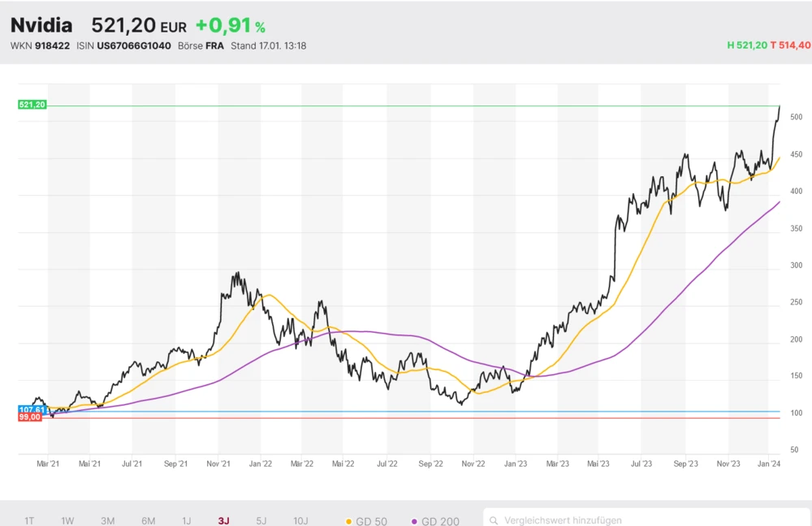The image size is (812, 526).
Task: Show the 10J chart history
Action: pos(301,520)
